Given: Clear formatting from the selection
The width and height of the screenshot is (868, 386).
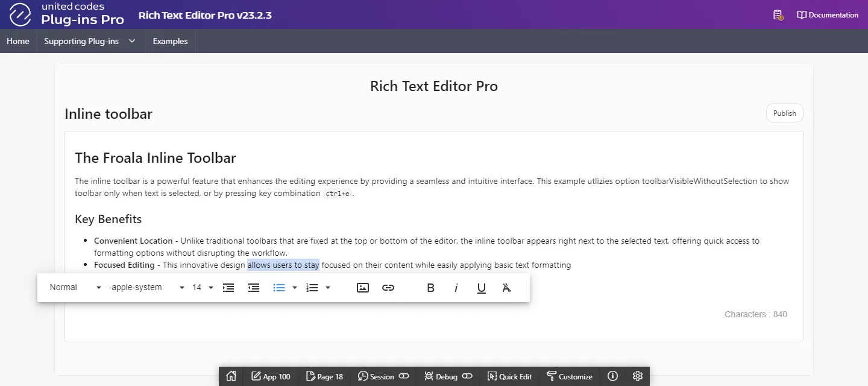Looking at the screenshot, I should click(507, 288).
